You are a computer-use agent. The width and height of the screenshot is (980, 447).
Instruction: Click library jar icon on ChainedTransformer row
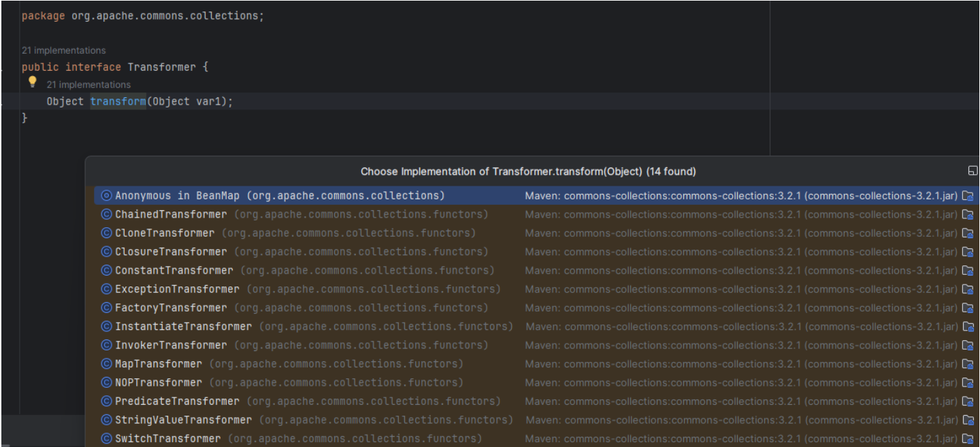(x=968, y=214)
